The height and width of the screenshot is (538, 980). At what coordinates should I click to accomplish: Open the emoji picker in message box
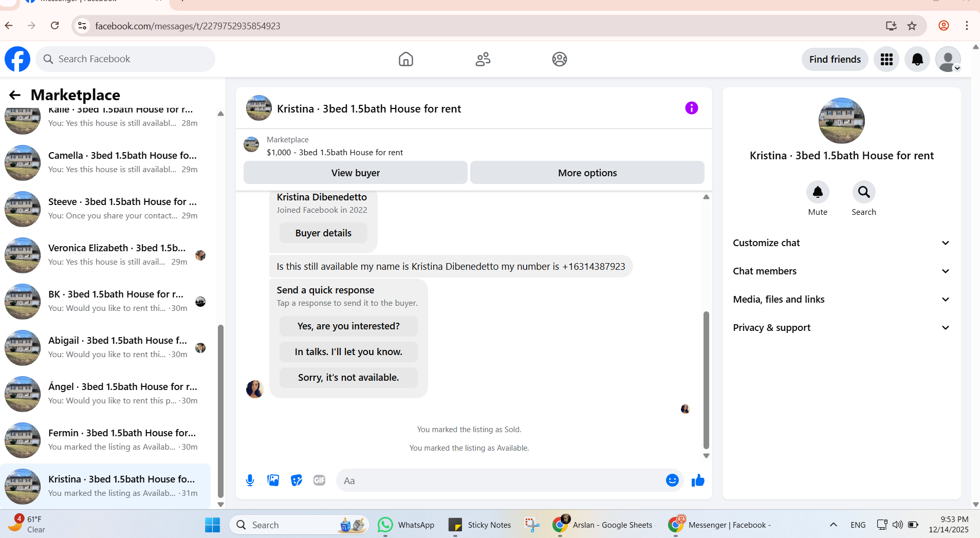[672, 480]
